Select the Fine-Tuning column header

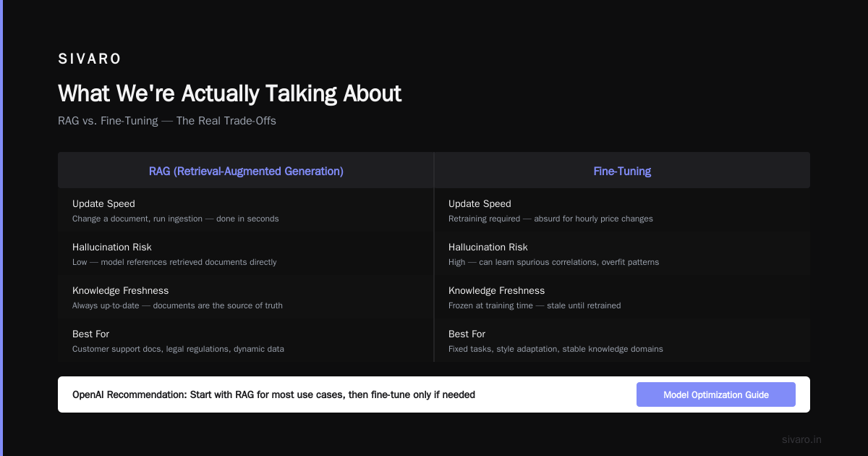tap(622, 171)
